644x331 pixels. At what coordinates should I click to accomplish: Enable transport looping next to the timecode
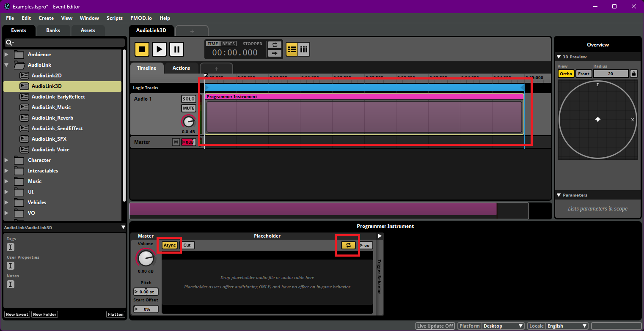[x=274, y=44]
